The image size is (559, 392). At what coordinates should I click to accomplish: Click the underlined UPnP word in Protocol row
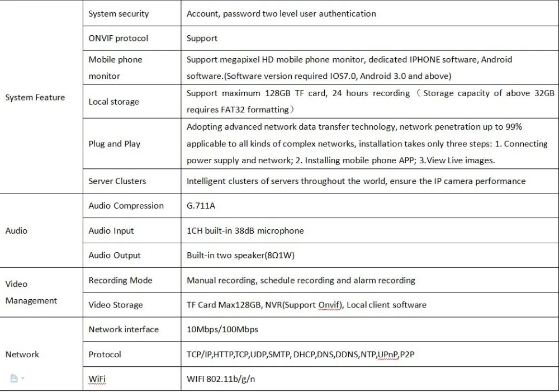pos(387,355)
